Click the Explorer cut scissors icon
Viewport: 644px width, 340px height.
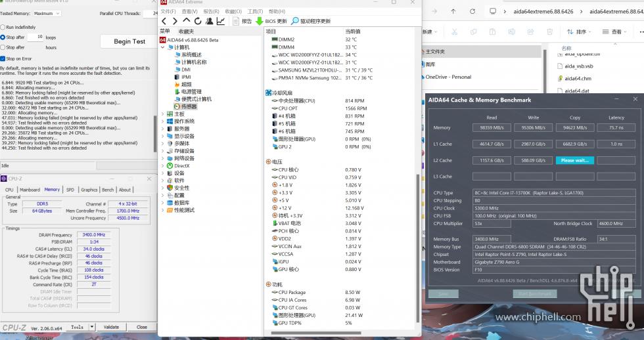454,32
